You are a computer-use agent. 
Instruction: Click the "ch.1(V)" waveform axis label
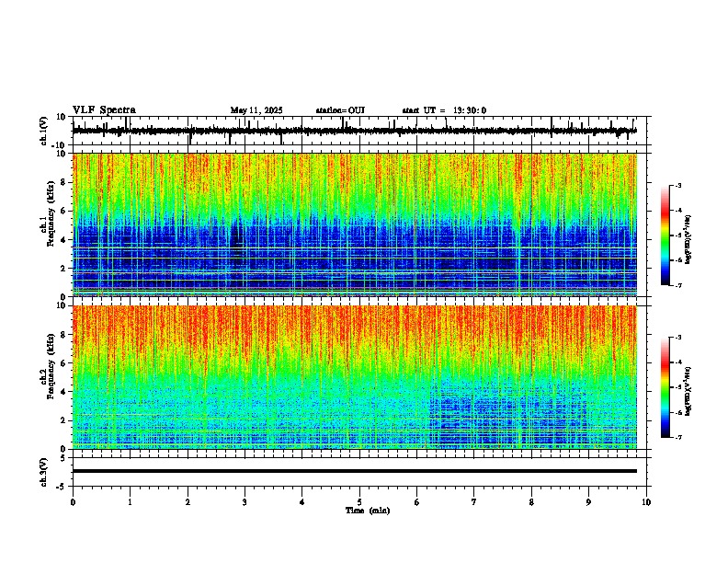[44, 131]
